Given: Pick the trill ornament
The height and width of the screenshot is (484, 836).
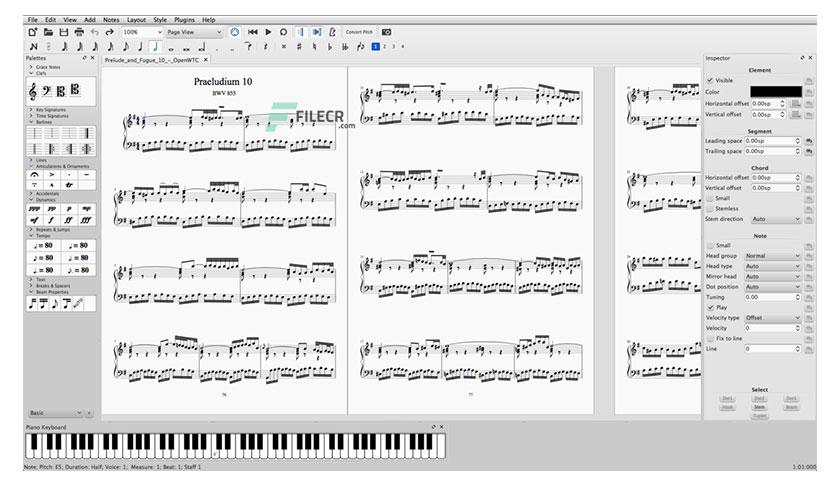Looking at the screenshot, I should click(69, 185).
